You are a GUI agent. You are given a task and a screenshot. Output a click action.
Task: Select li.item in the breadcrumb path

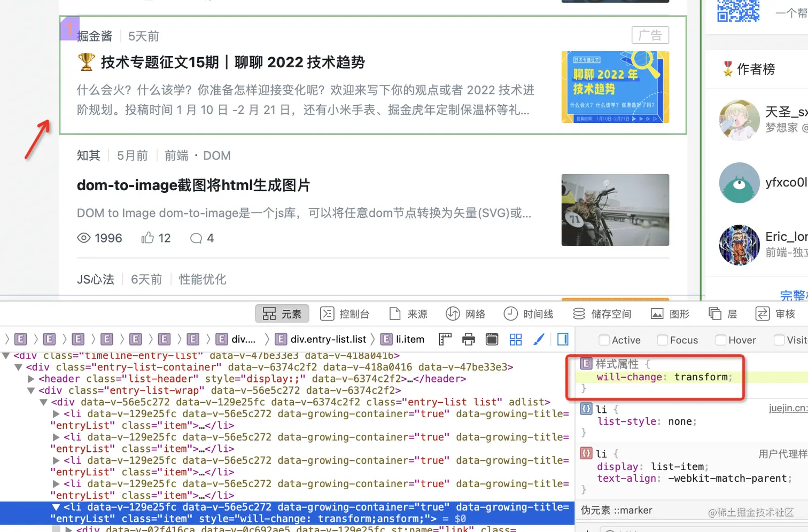tap(402, 339)
